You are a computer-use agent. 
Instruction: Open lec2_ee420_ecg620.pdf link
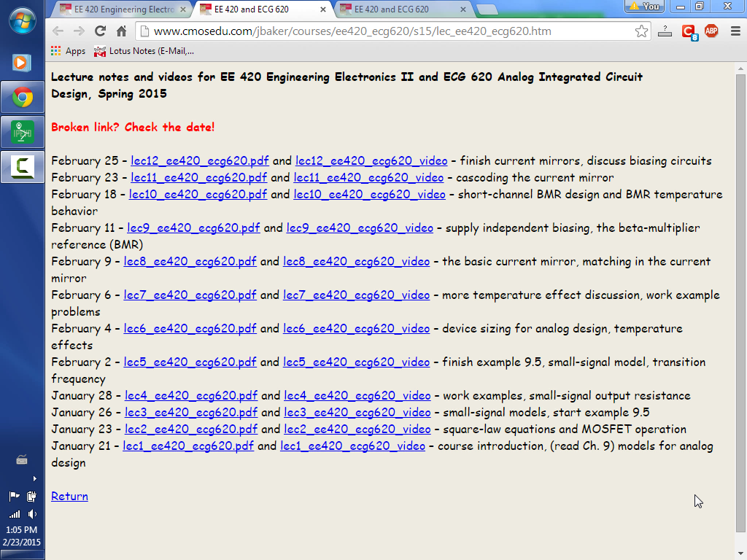coord(191,429)
